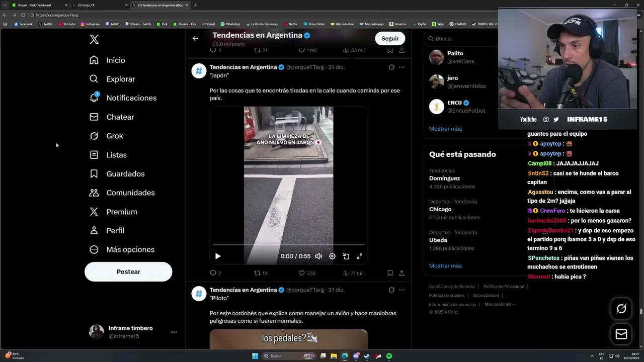The height and width of the screenshot is (362, 644).
Task: Open Guardados bookmarks
Action: click(117, 173)
